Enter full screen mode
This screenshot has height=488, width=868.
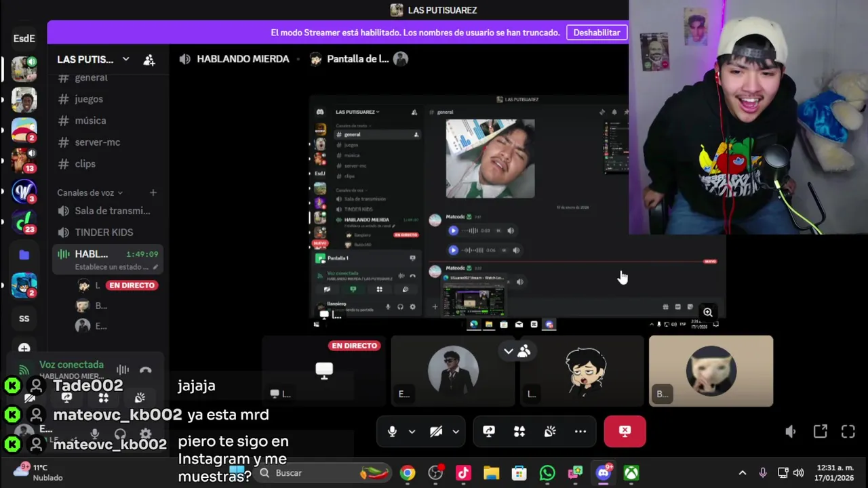[848, 431]
